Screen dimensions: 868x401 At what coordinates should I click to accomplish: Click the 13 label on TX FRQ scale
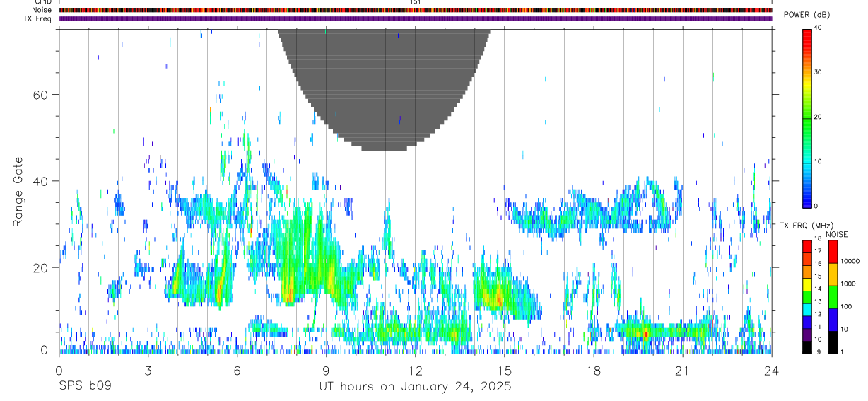818,302
